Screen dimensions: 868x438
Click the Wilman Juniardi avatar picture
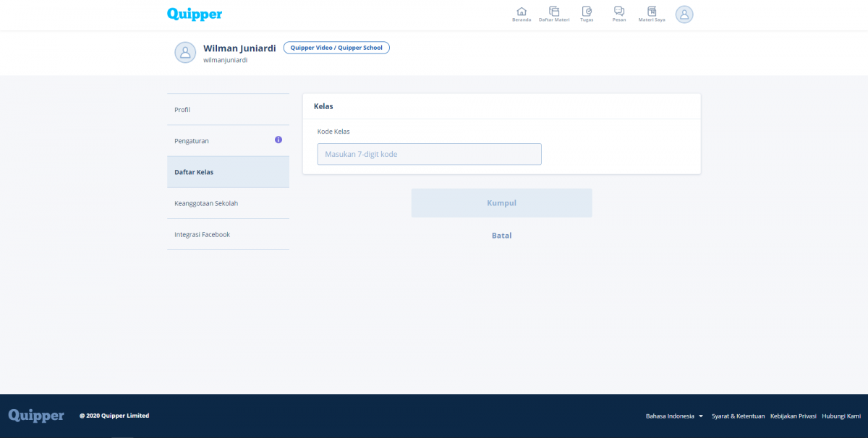[185, 52]
